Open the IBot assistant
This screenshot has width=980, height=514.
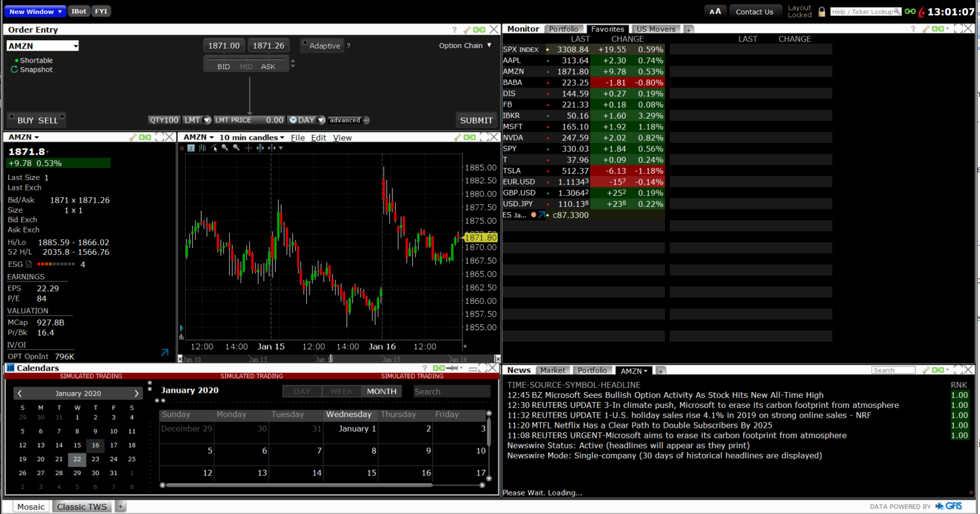78,11
